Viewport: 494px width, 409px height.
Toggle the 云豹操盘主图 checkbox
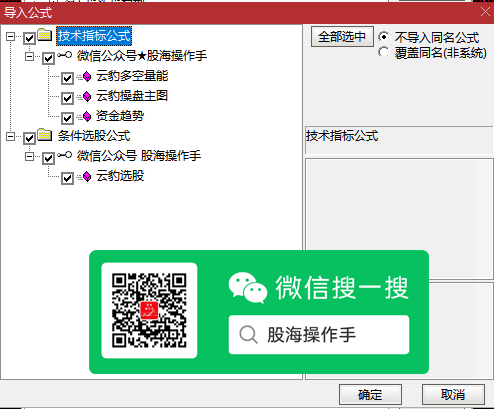pos(67,98)
